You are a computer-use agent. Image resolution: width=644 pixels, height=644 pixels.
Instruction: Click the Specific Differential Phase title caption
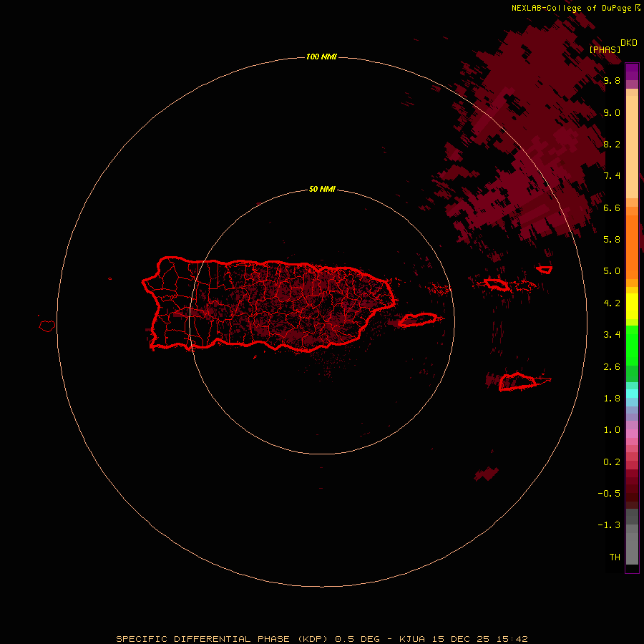click(321, 639)
